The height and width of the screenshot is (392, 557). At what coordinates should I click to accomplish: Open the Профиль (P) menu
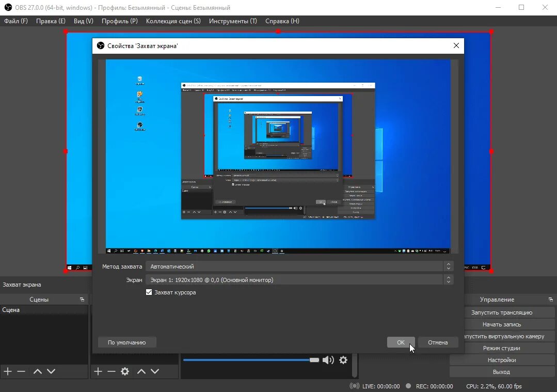[120, 21]
